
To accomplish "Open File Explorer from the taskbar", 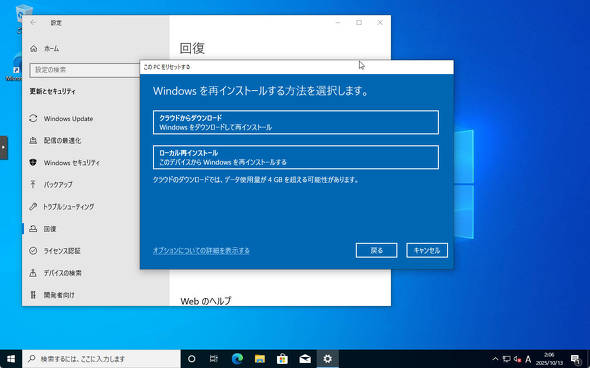I will [x=260, y=359].
